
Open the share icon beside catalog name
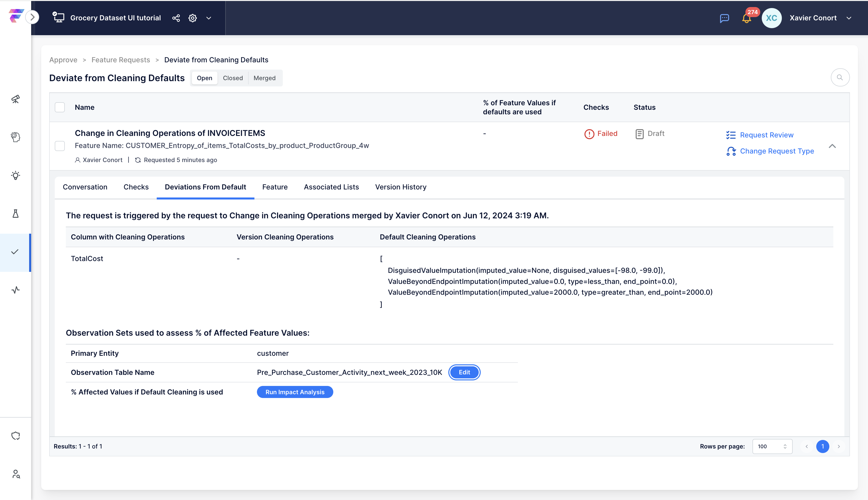pyautogui.click(x=176, y=18)
